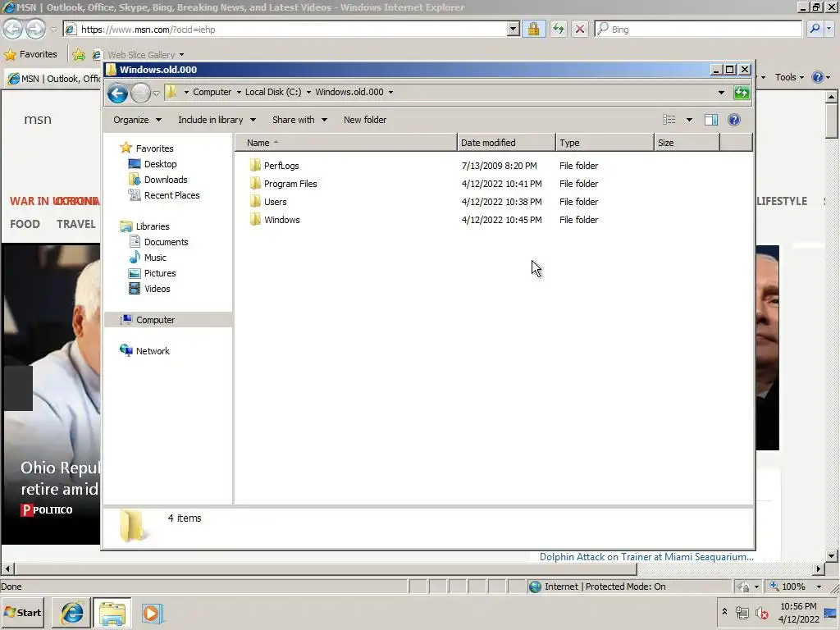The height and width of the screenshot is (630, 840).
Task: Open the IE Help dropdown icon
Action: pyautogui.click(x=820, y=77)
